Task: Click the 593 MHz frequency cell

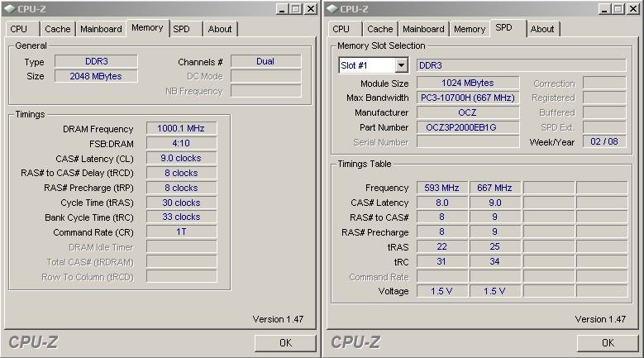Action: [442, 188]
